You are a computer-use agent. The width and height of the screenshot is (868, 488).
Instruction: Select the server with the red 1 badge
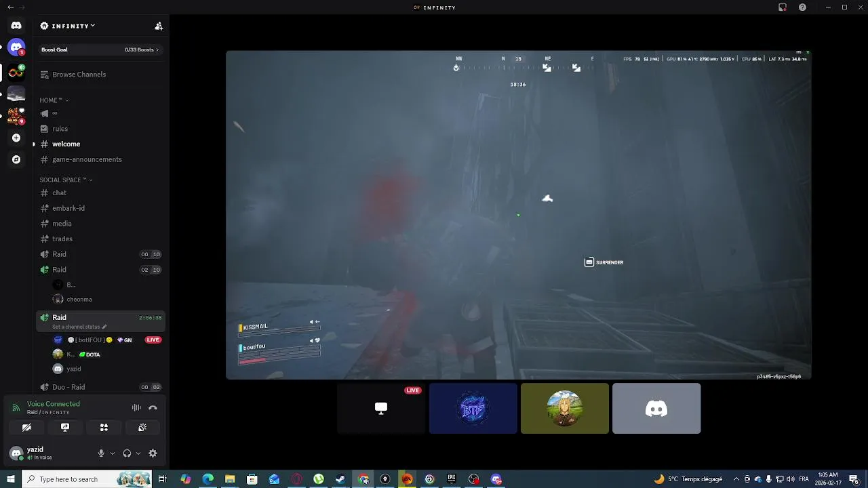pos(16,47)
